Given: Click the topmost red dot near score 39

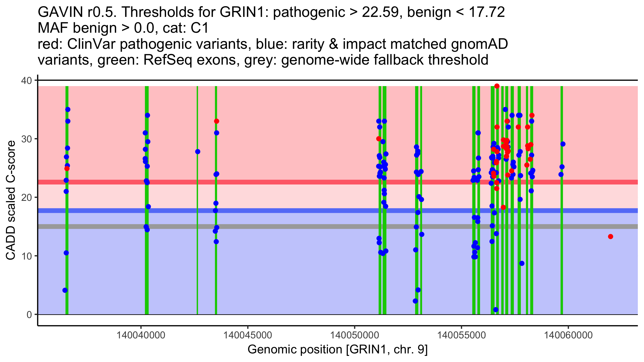Looking at the screenshot, I should pyautogui.click(x=497, y=86).
